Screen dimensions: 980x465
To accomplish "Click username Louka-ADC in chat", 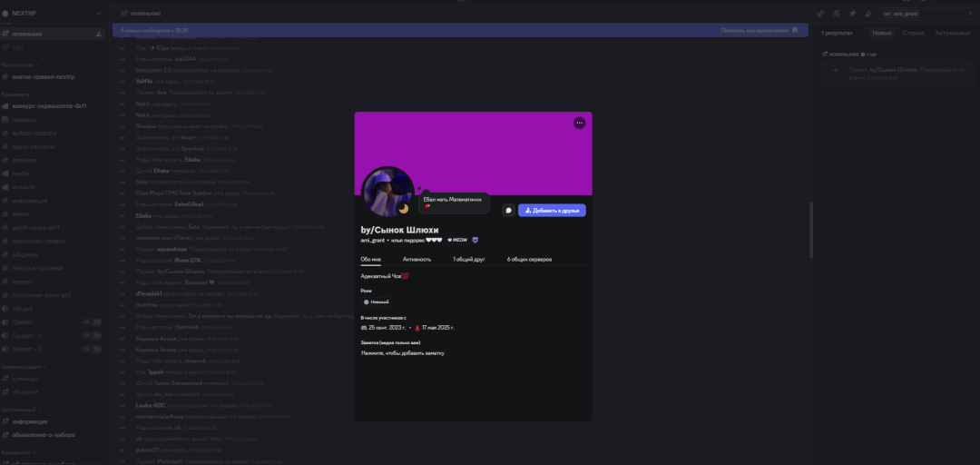I will click(x=150, y=406).
